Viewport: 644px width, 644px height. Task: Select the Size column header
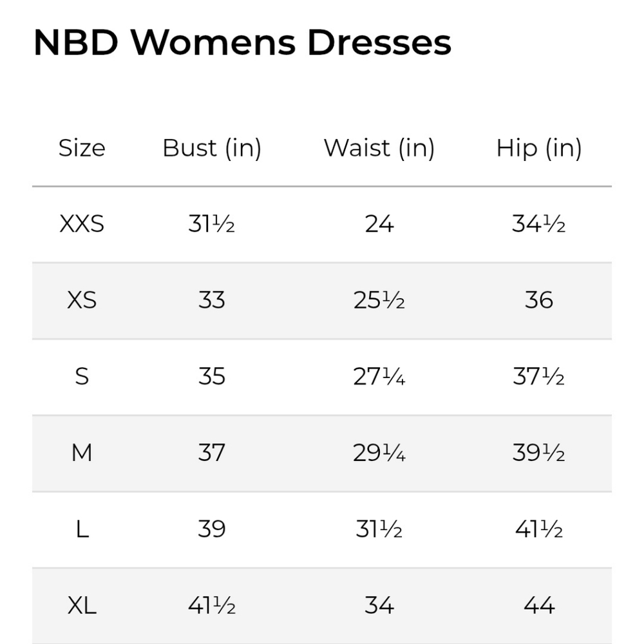(x=82, y=148)
